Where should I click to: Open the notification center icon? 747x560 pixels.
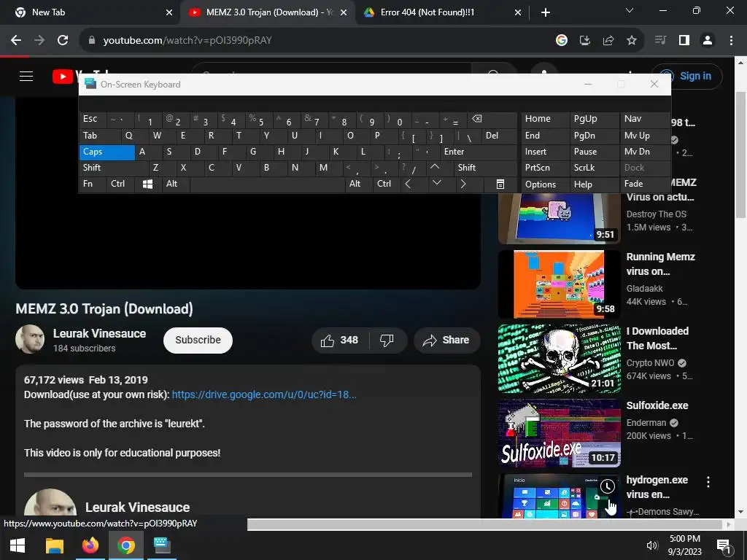(x=724, y=545)
